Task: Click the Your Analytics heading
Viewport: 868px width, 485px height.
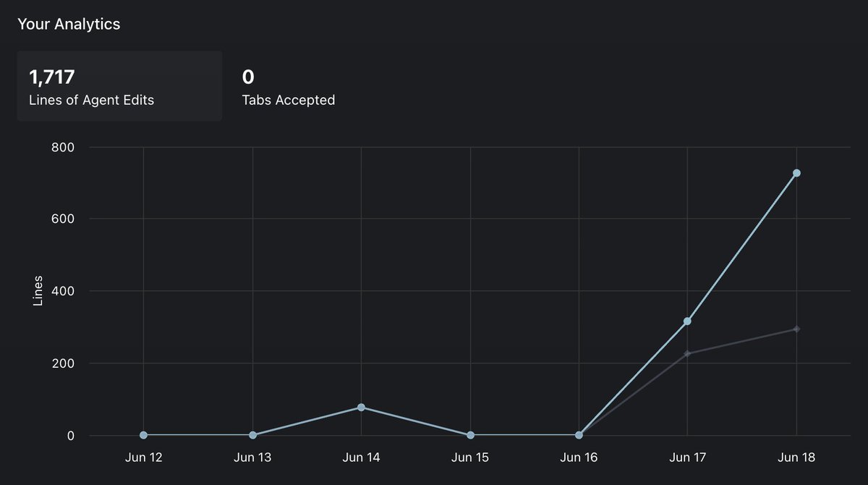Action: (69, 24)
